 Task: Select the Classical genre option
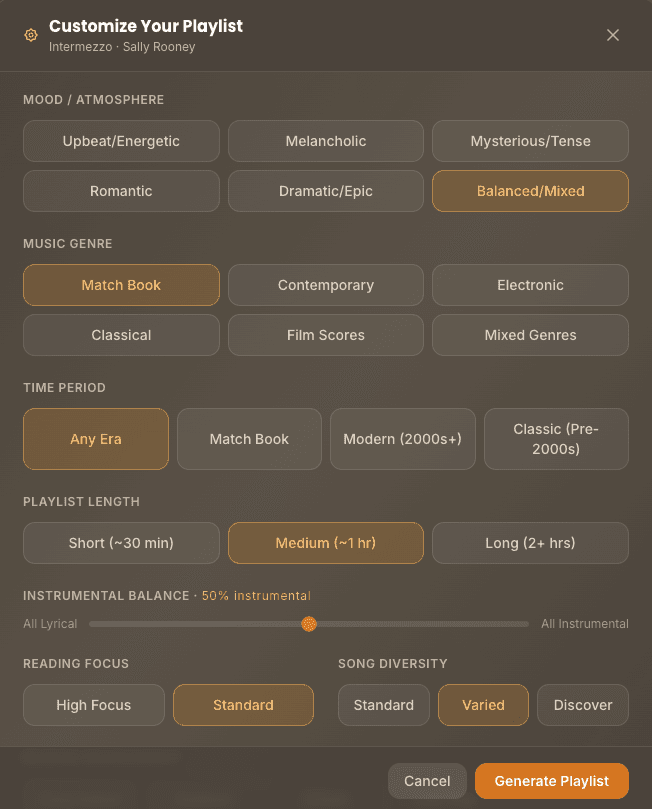coord(121,335)
